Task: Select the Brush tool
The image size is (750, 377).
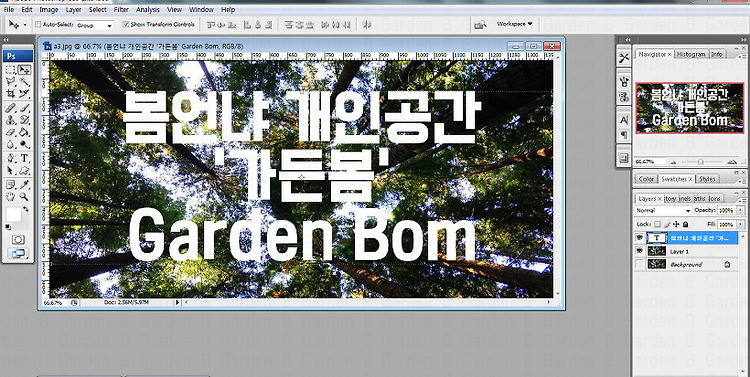Action: [x=24, y=108]
